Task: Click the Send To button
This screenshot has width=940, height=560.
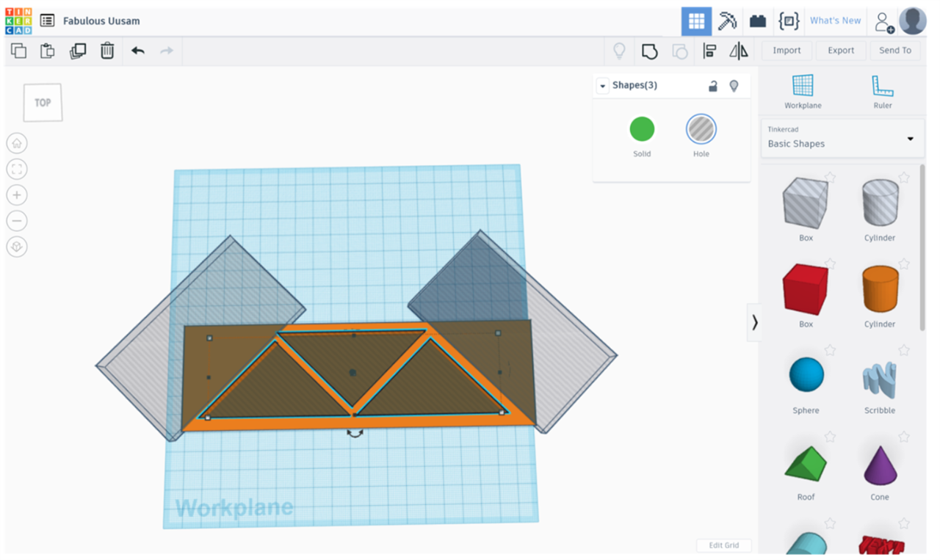Action: pyautogui.click(x=895, y=51)
